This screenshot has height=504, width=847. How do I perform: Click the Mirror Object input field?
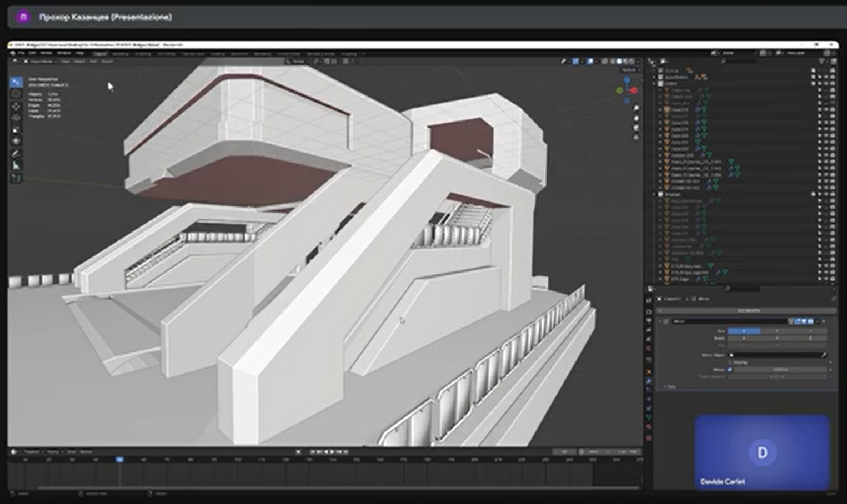click(778, 355)
